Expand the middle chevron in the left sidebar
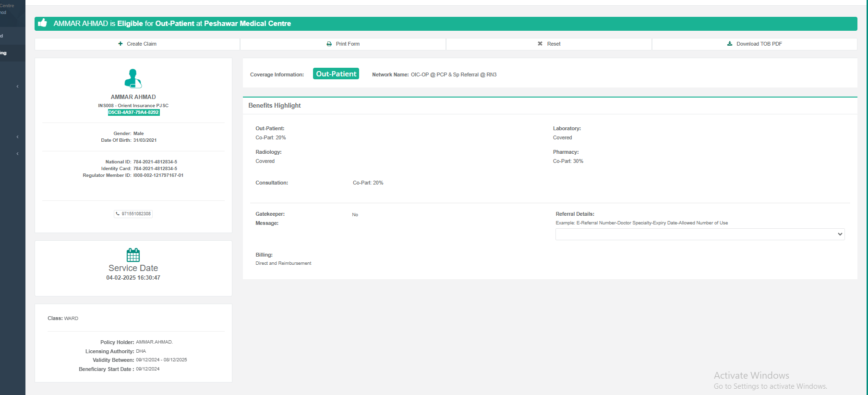868x395 pixels. click(17, 137)
